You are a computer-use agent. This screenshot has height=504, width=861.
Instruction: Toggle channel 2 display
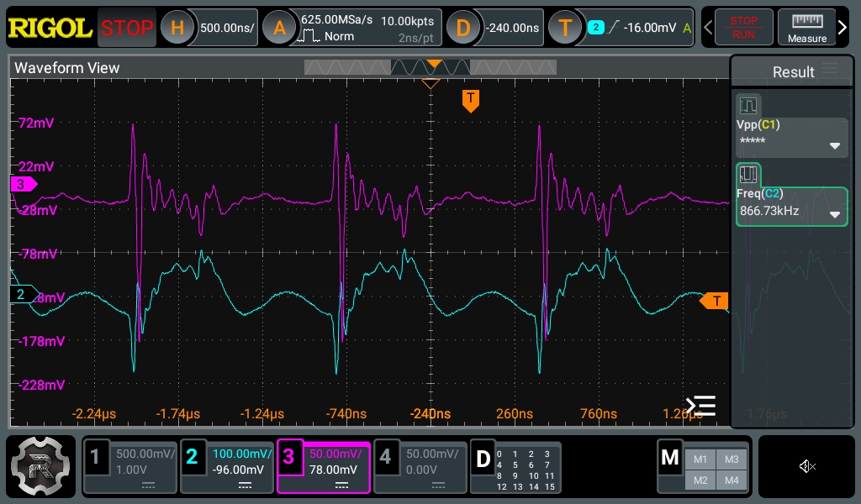[192, 457]
